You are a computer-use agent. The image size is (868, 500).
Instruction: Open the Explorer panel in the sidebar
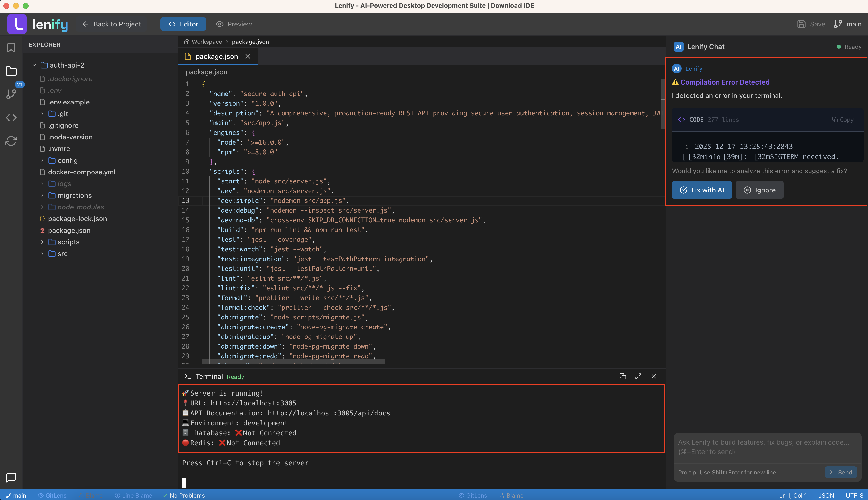point(11,71)
